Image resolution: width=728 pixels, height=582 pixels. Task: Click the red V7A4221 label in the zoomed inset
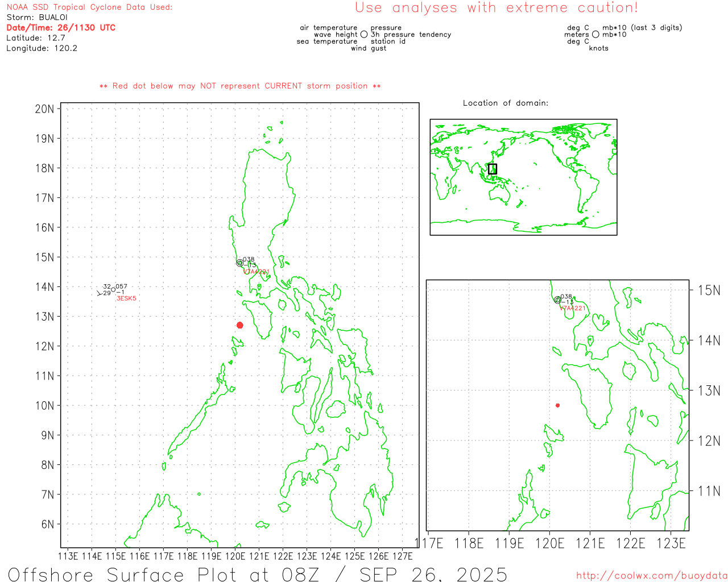573,308
